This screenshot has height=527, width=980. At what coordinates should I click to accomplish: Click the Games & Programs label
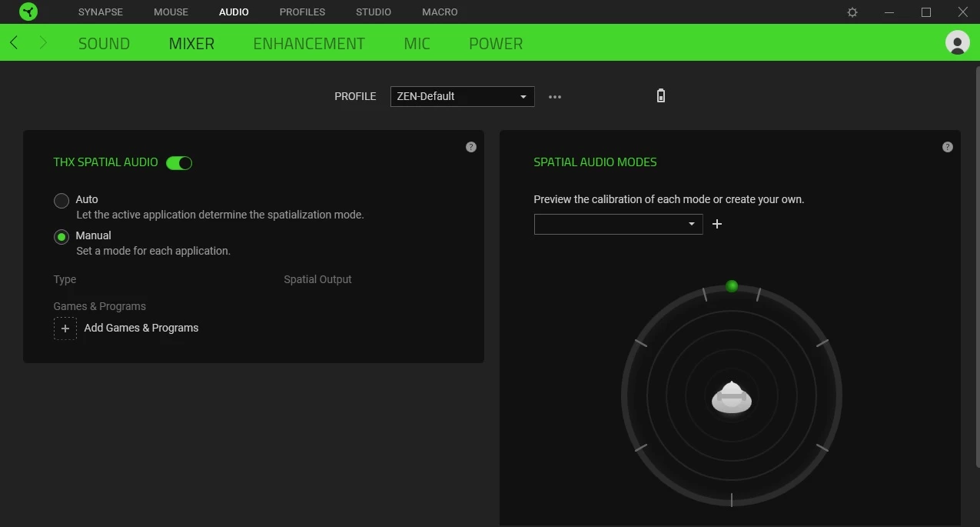click(99, 306)
